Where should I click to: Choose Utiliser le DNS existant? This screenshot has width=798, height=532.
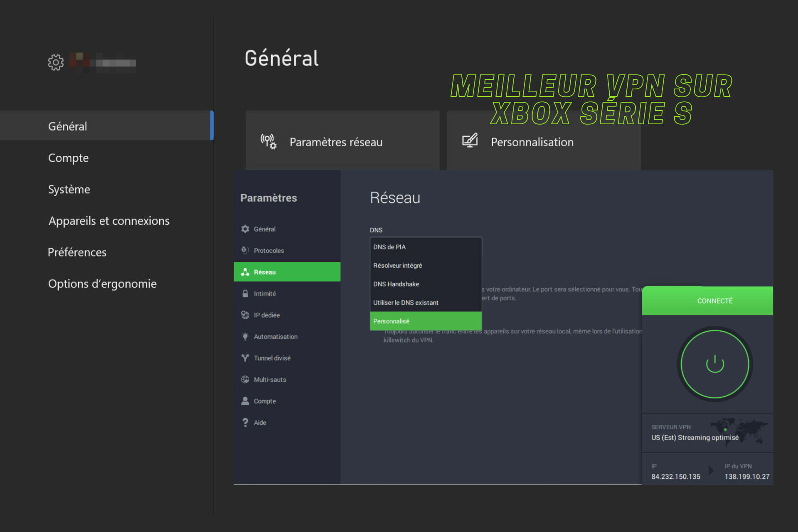pyautogui.click(x=426, y=303)
